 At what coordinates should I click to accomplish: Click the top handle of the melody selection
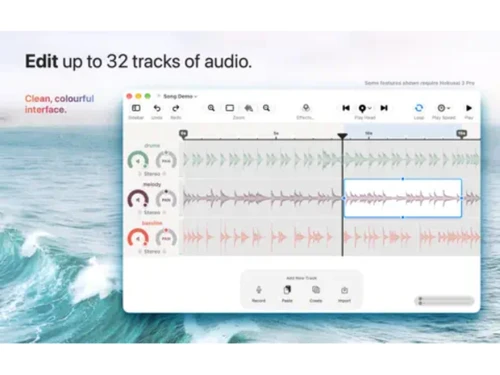tap(403, 179)
